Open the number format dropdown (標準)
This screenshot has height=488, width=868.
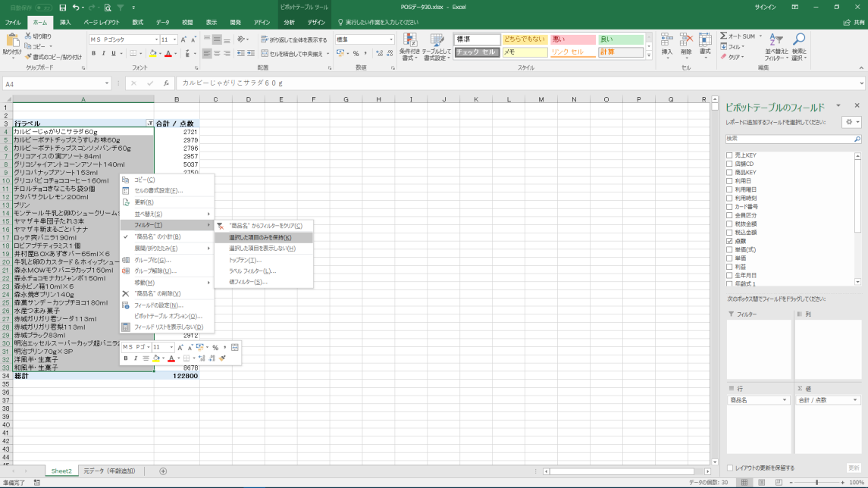tap(391, 40)
